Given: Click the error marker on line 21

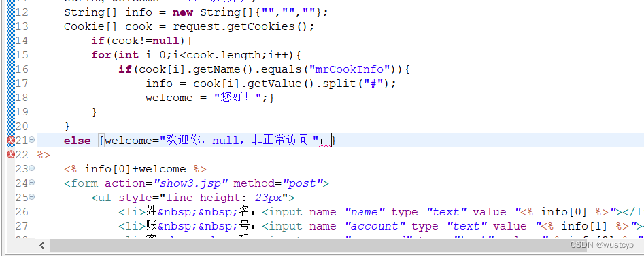Looking at the screenshot, I should 11,141.
